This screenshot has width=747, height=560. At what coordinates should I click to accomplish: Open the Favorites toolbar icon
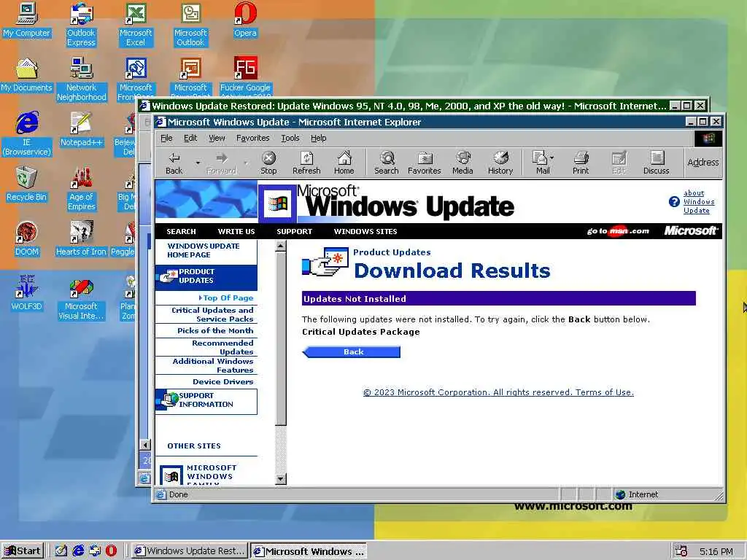click(x=425, y=163)
